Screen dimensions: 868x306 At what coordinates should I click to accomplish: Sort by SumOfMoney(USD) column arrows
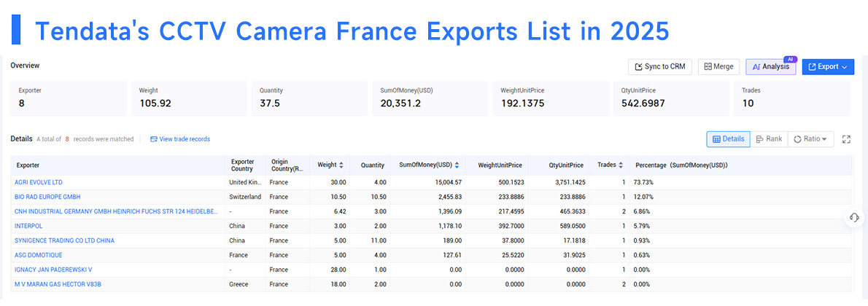[457, 165]
